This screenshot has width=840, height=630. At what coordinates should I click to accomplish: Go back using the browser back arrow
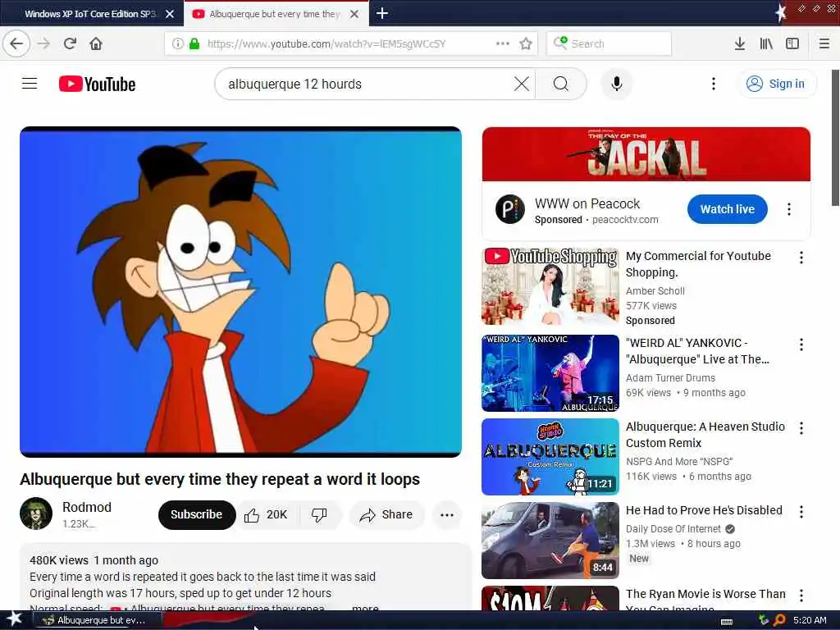[x=16, y=43]
